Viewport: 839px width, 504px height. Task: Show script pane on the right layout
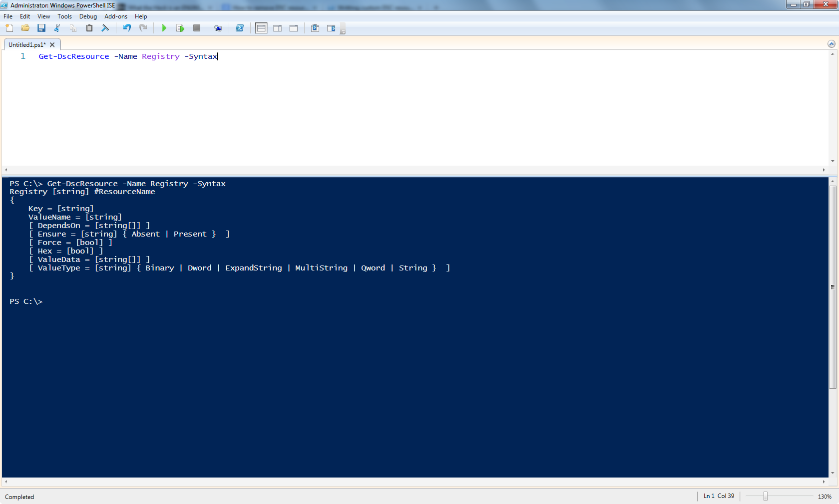coord(278,28)
